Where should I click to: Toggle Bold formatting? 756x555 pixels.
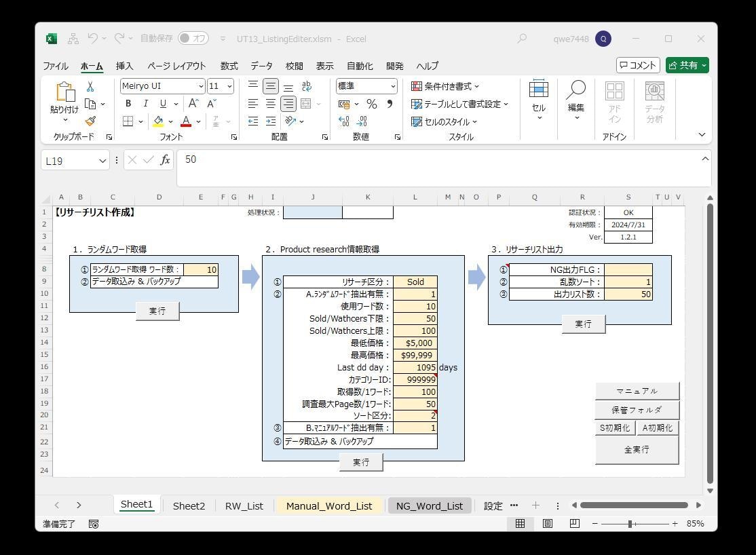point(128,103)
